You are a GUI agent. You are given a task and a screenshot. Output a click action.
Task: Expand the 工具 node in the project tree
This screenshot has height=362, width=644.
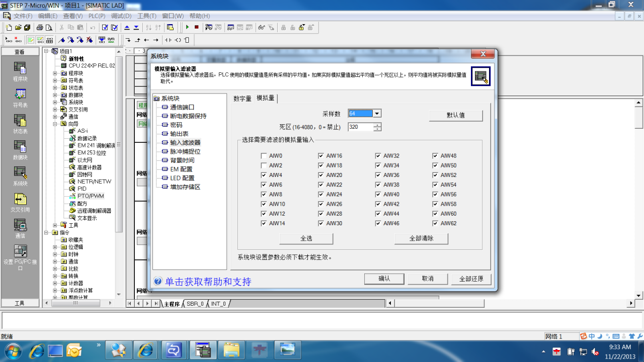(x=55, y=225)
